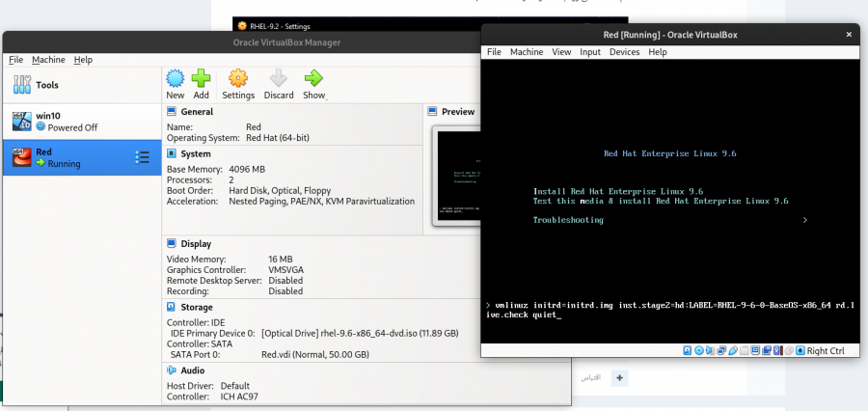This screenshot has width=868, height=411.
Task: Click the Preview section header
Action: click(x=458, y=111)
